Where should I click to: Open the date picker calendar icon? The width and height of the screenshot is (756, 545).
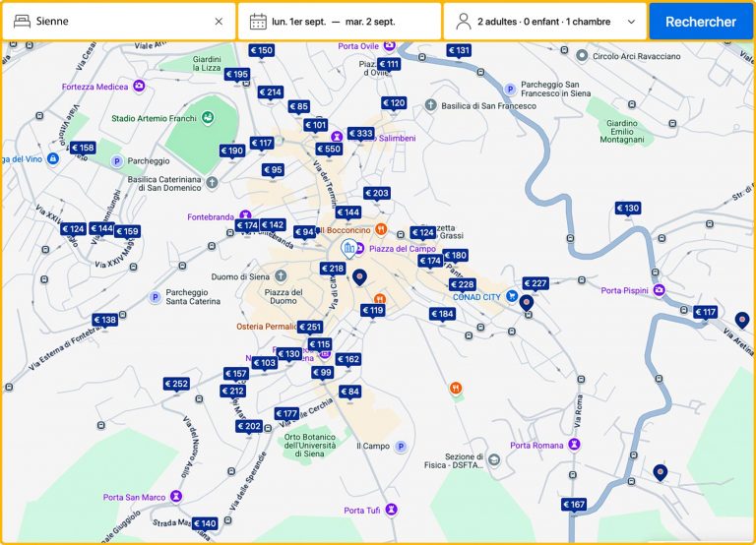(x=258, y=22)
